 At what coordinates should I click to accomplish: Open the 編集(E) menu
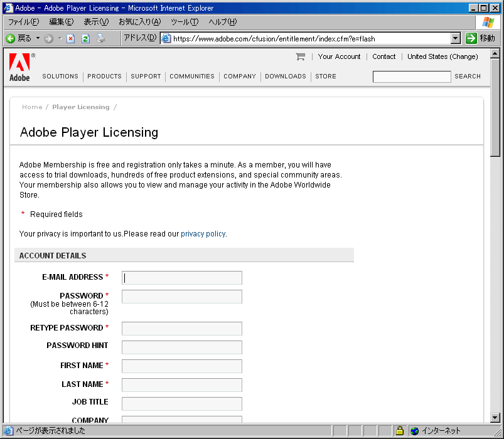coord(62,22)
